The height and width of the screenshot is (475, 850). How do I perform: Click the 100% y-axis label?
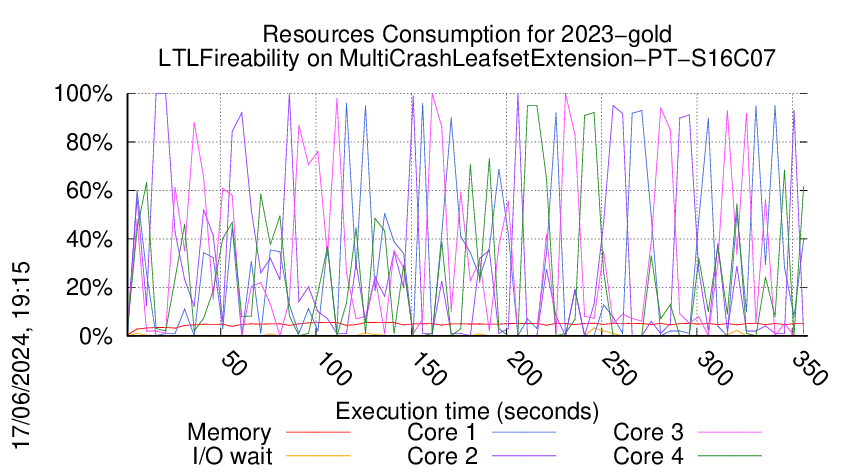click(x=83, y=94)
